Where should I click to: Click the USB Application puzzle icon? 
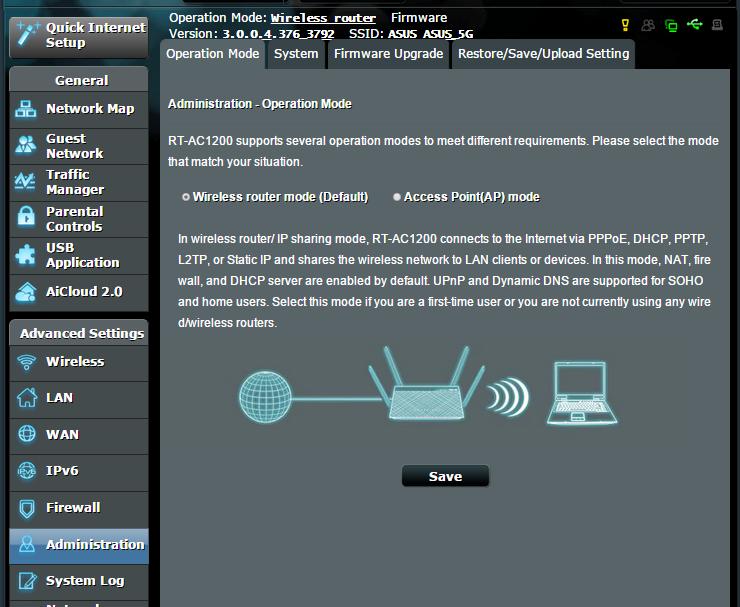click(x=25, y=255)
